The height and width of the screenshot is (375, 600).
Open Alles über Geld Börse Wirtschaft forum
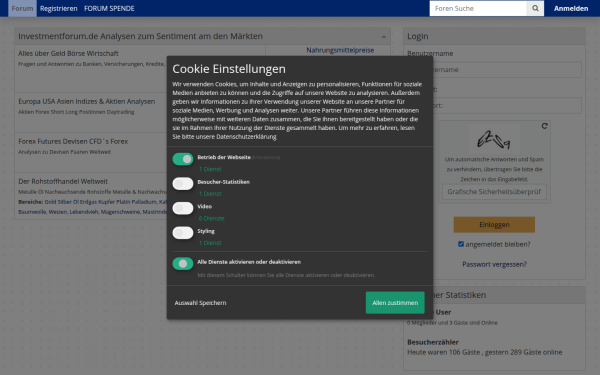pos(68,54)
